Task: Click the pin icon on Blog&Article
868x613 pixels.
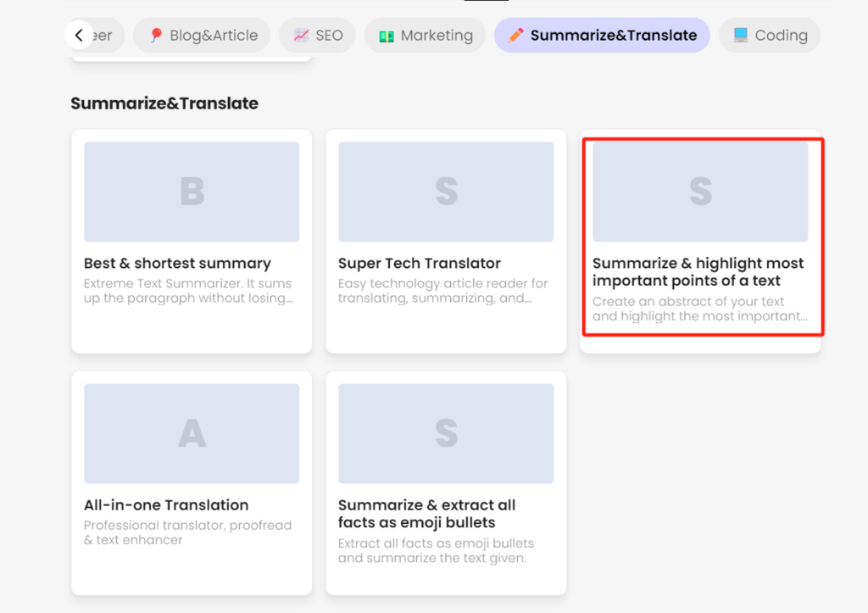Action: click(156, 35)
